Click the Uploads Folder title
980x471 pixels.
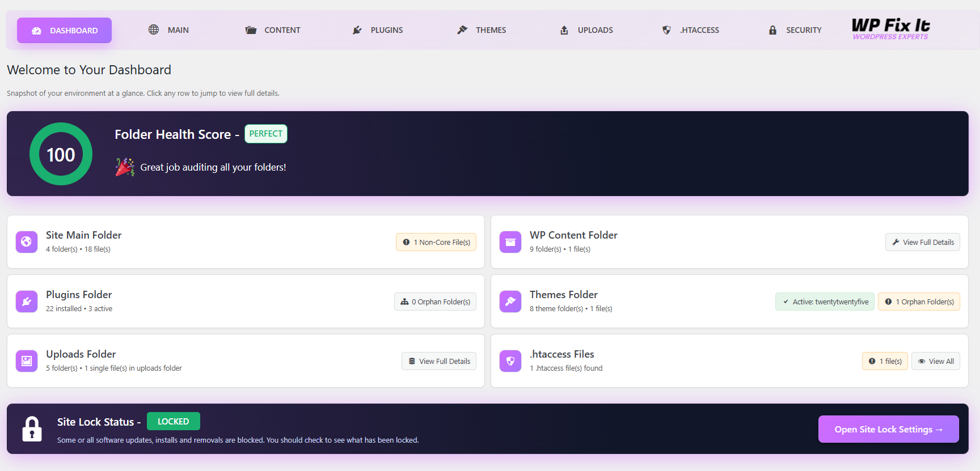81,354
